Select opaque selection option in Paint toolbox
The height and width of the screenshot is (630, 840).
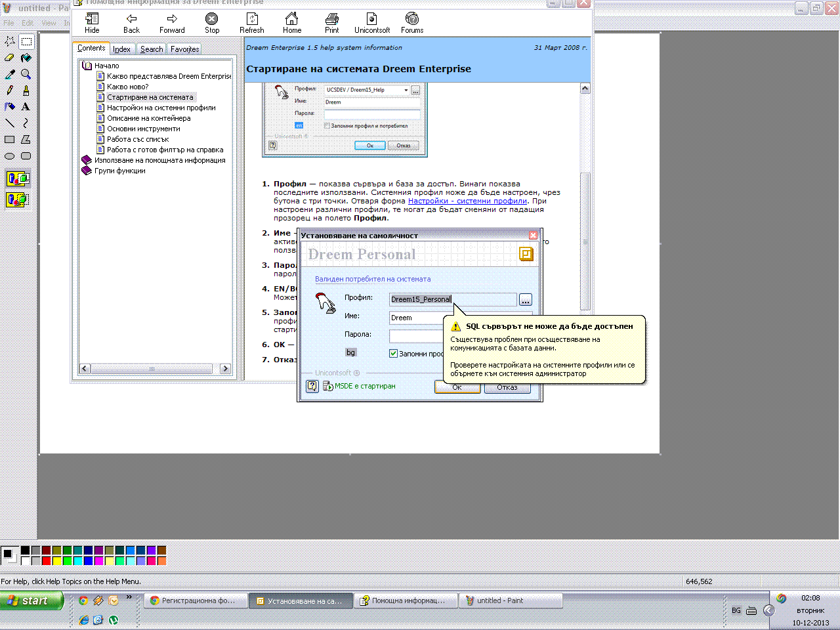pos(18,178)
